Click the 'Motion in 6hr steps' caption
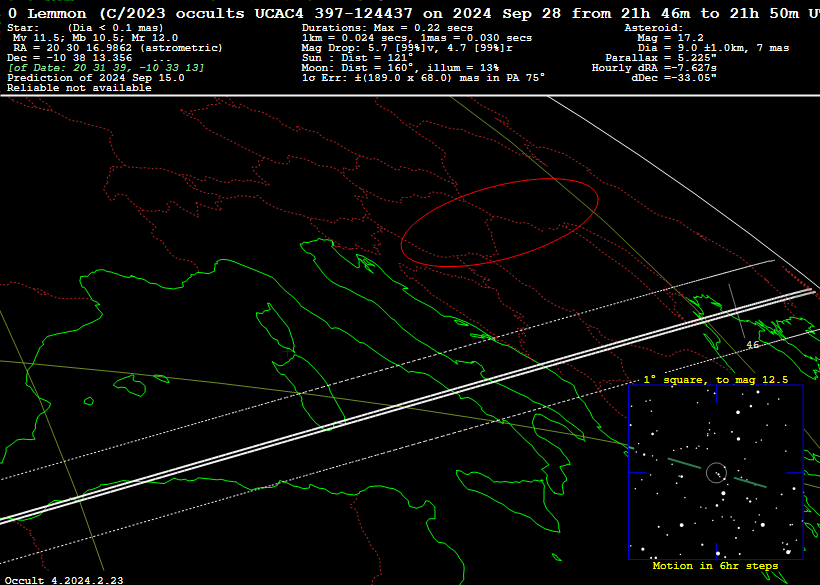 click(x=715, y=566)
